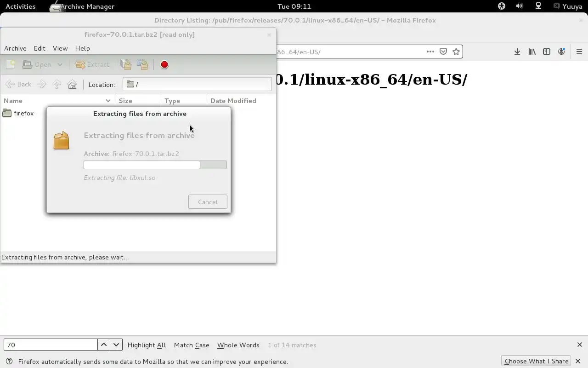Image resolution: width=588 pixels, height=368 pixels.
Task: Open the Yuuya user menu
Action: pos(568,6)
